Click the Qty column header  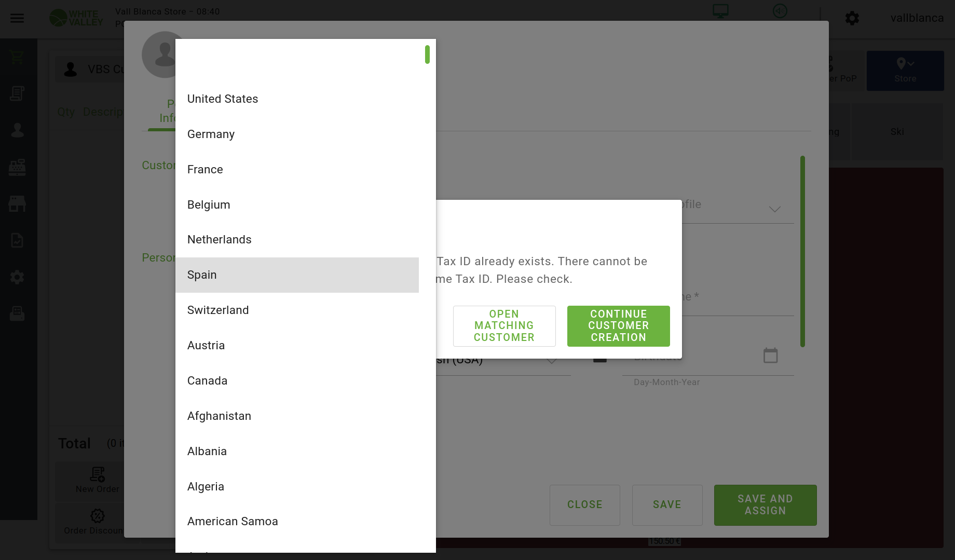pos(66,112)
